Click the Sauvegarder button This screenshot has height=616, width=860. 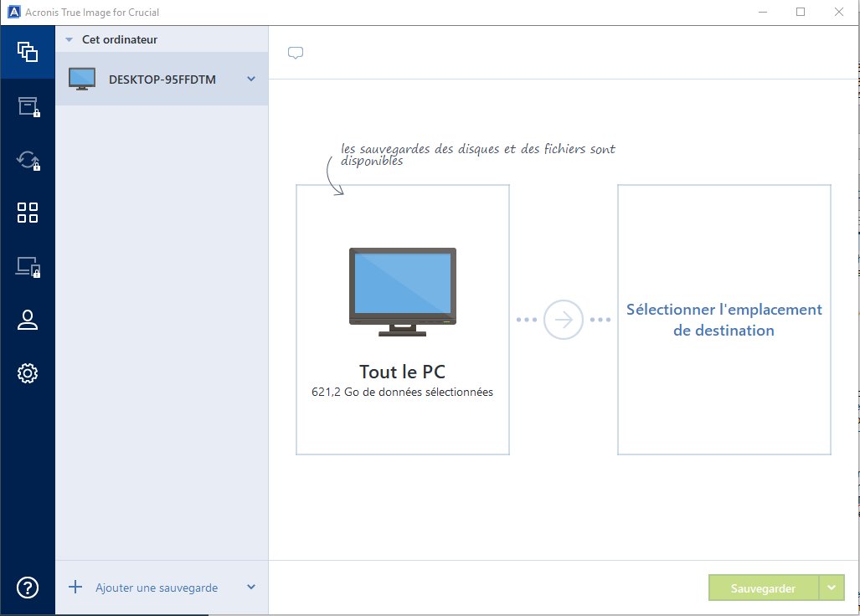(x=763, y=588)
